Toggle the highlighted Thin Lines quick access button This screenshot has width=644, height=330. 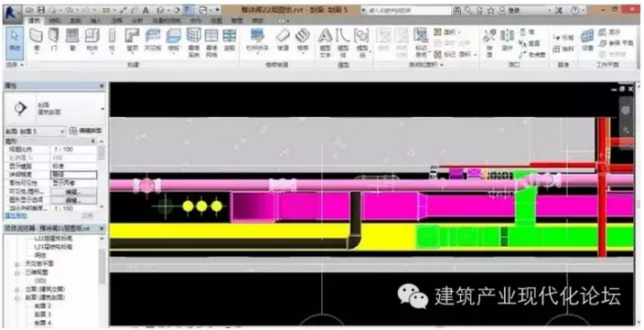pyautogui.click(x=189, y=10)
